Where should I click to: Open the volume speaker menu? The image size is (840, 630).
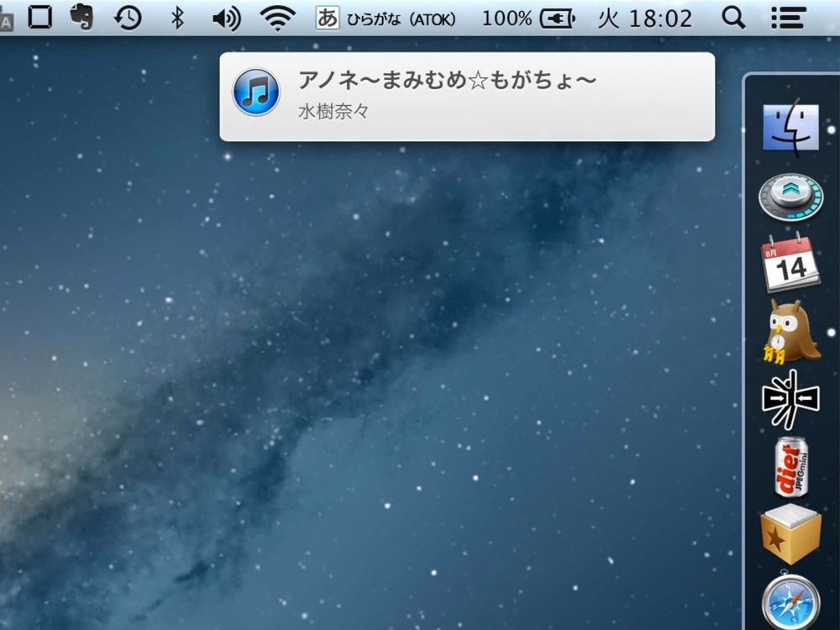(227, 18)
